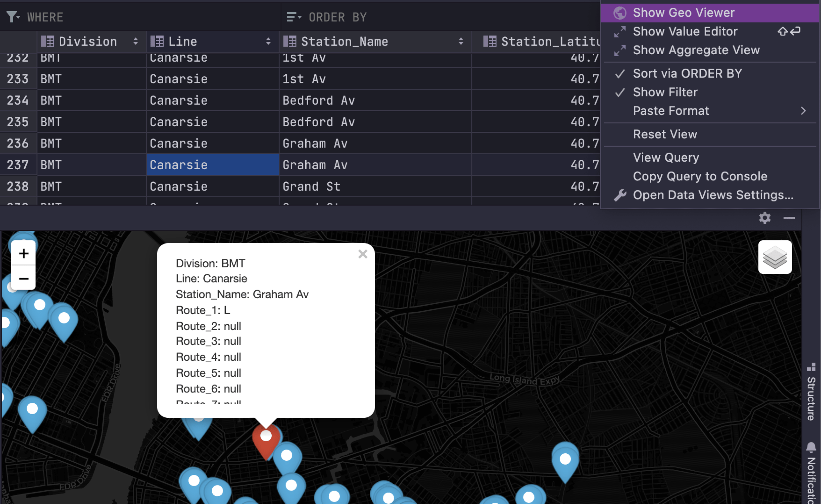Open Data Views Settings from the menu
This screenshot has height=504, width=821.
(713, 195)
